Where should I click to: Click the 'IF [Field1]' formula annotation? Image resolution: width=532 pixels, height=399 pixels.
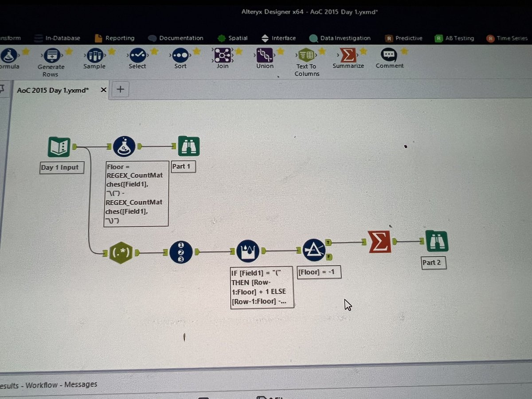(262, 287)
